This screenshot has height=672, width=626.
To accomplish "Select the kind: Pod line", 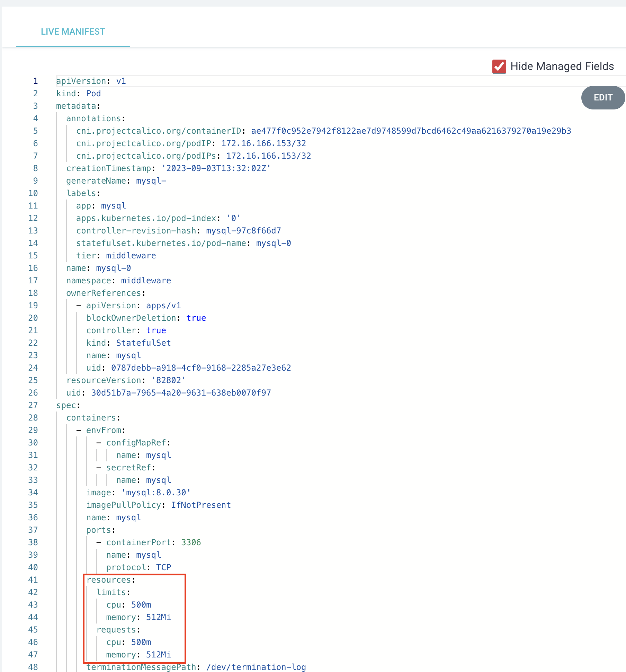I will (x=79, y=94).
